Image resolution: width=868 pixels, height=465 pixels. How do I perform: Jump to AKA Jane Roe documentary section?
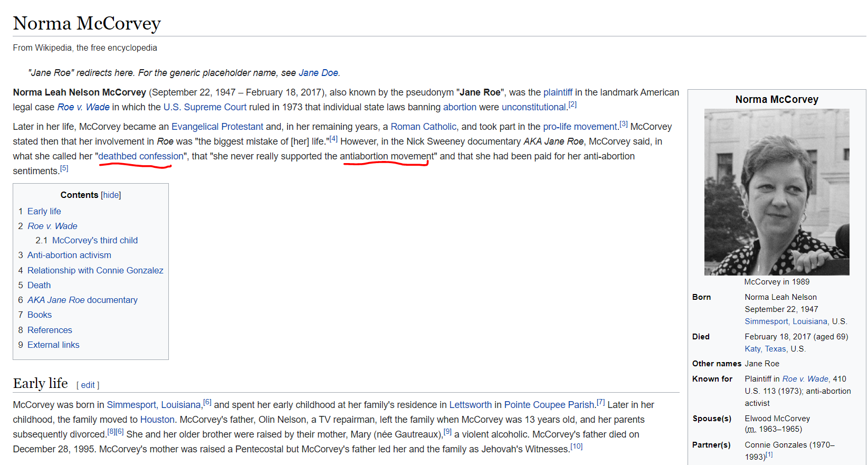pos(82,300)
